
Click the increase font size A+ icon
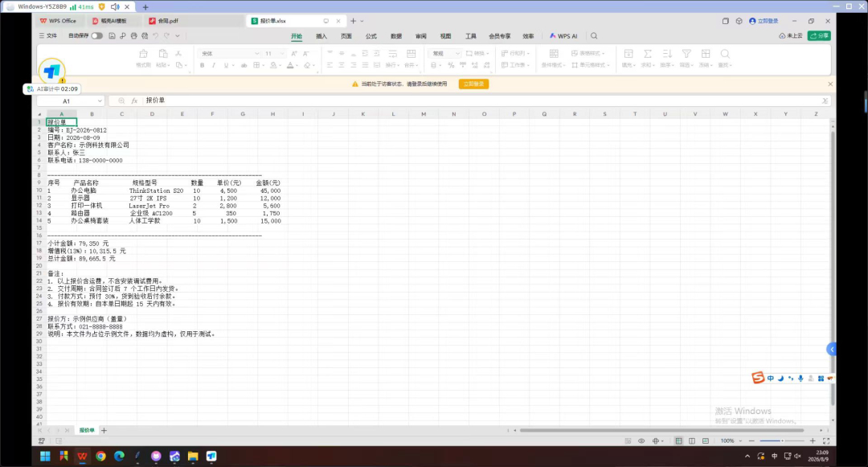[x=294, y=54]
